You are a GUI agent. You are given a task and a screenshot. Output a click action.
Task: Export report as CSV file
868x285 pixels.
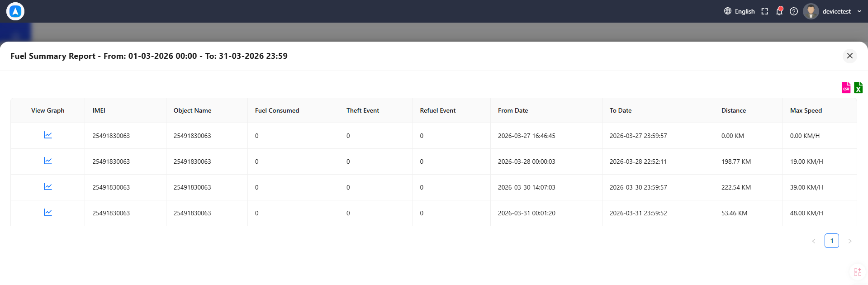(x=846, y=87)
